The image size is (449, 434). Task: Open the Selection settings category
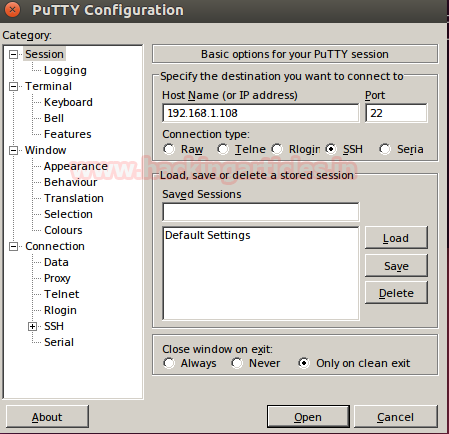pos(68,214)
